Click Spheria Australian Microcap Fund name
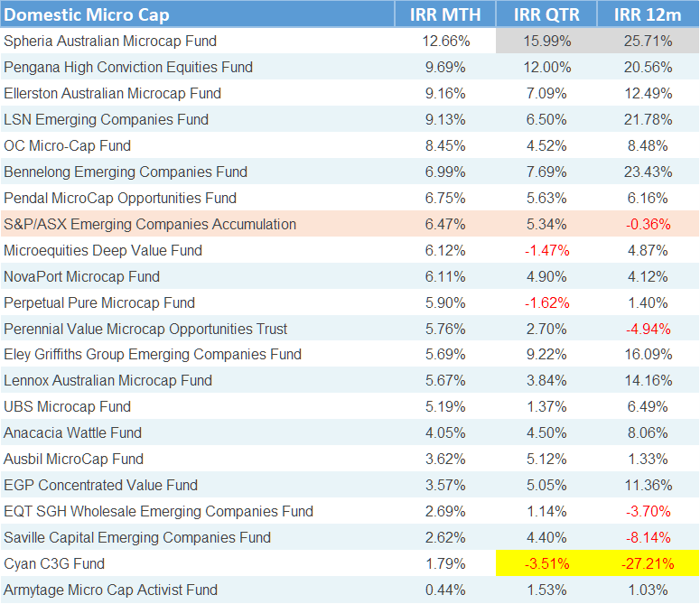700x604 pixels. pos(110,41)
